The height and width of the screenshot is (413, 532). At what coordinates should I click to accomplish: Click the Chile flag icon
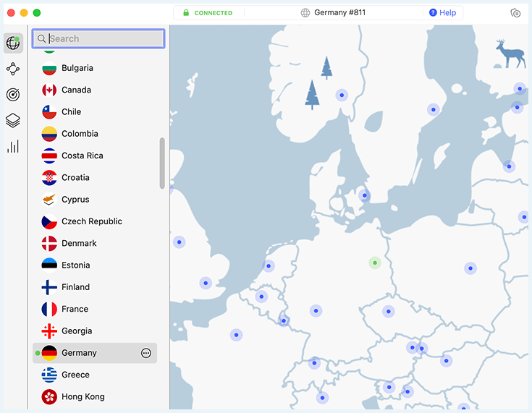coord(49,112)
